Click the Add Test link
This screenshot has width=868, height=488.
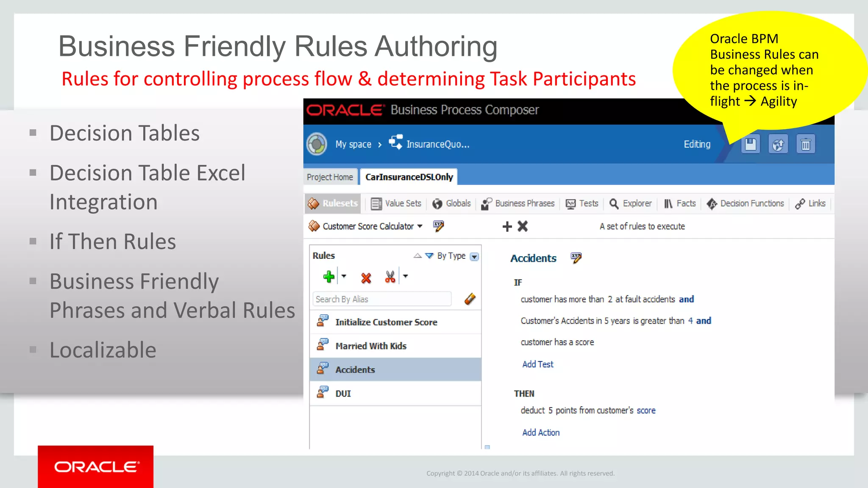click(538, 364)
